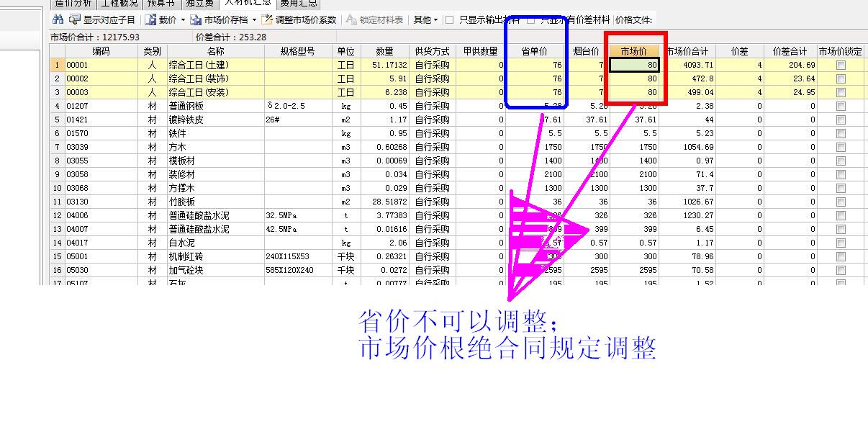
Task: Select cell 综合工日(装饰)
Action: tap(215, 78)
